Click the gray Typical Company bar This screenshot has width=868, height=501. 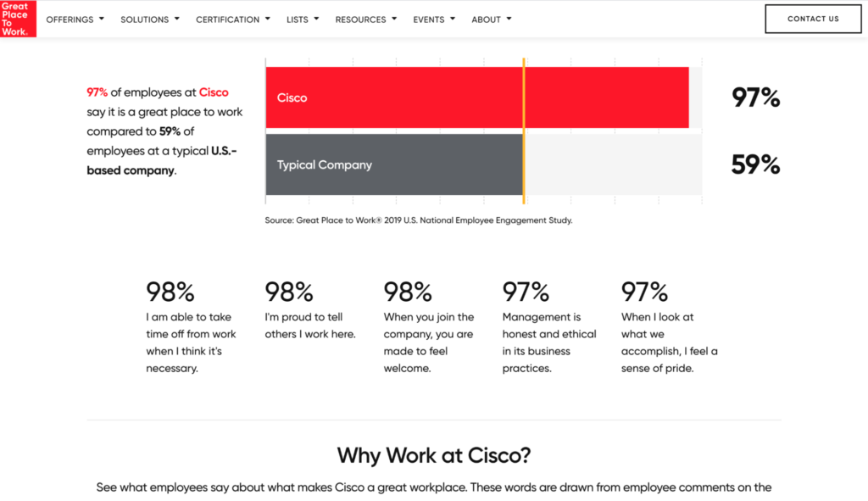[x=394, y=164]
